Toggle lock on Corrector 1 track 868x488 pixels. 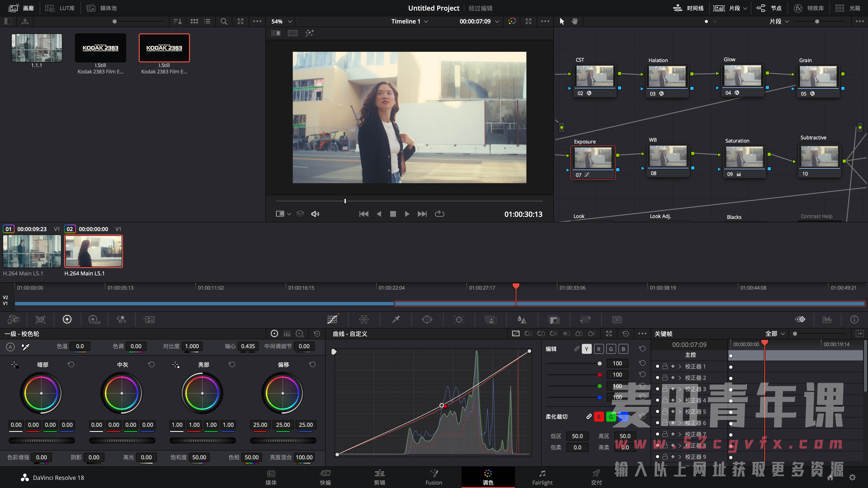665,366
